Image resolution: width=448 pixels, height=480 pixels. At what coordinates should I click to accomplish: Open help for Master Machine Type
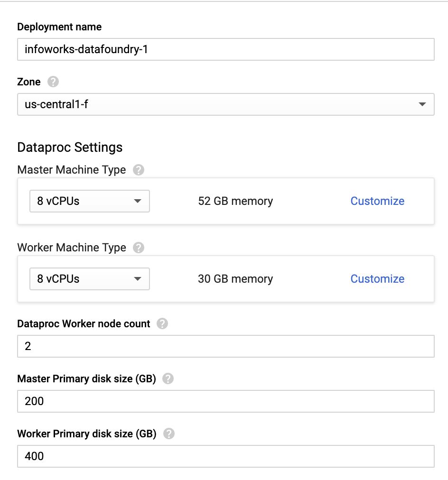139,170
